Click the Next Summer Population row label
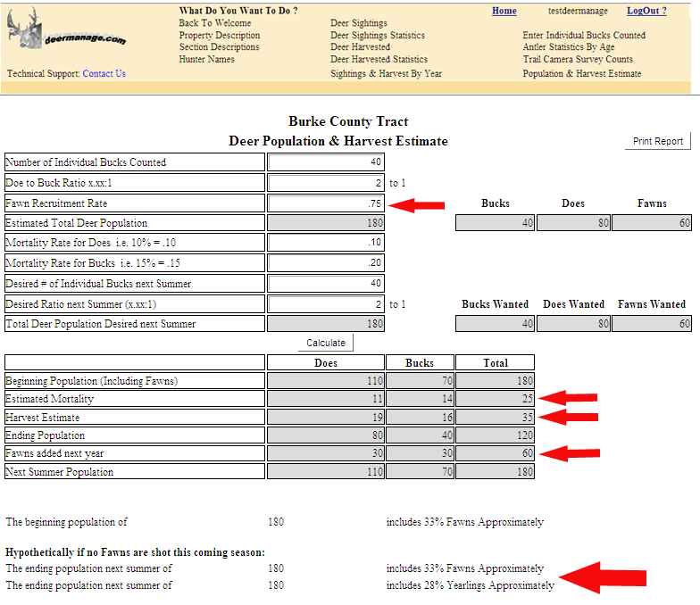This screenshot has width=700, height=605. [x=59, y=471]
